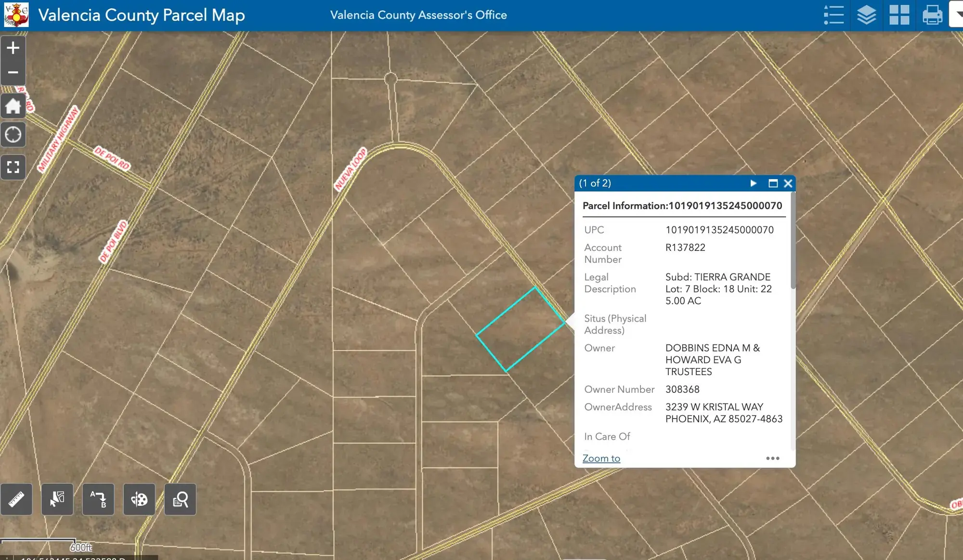Viewport: 963px width, 560px height.
Task: Open the Print widget
Action: click(x=932, y=15)
